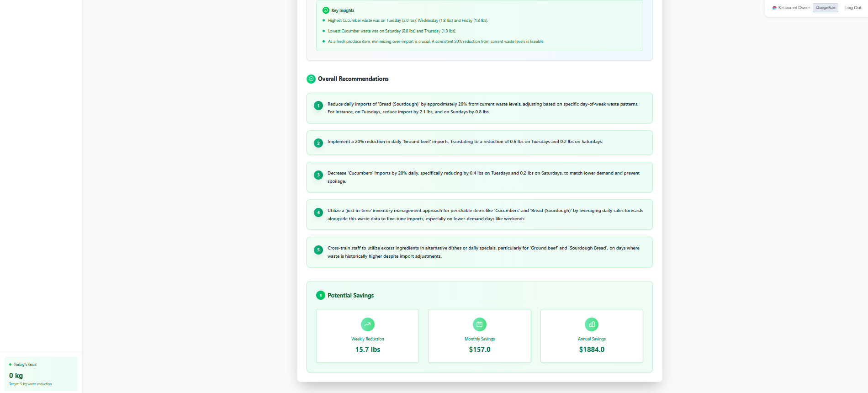Image resolution: width=868 pixels, height=393 pixels.
Task: Click Log Out
Action: [853, 8]
